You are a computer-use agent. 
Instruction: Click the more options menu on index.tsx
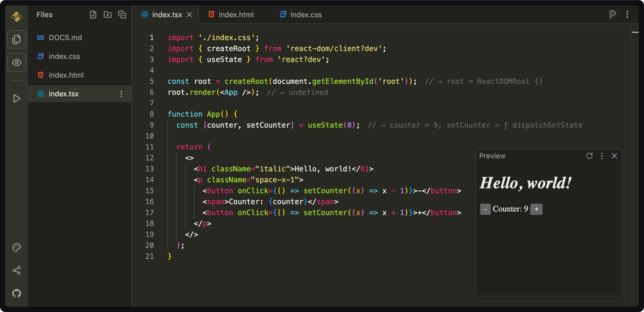121,94
